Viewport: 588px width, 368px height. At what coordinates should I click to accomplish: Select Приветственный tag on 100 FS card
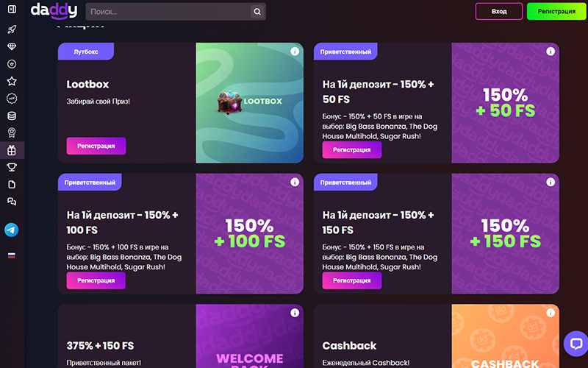90,182
